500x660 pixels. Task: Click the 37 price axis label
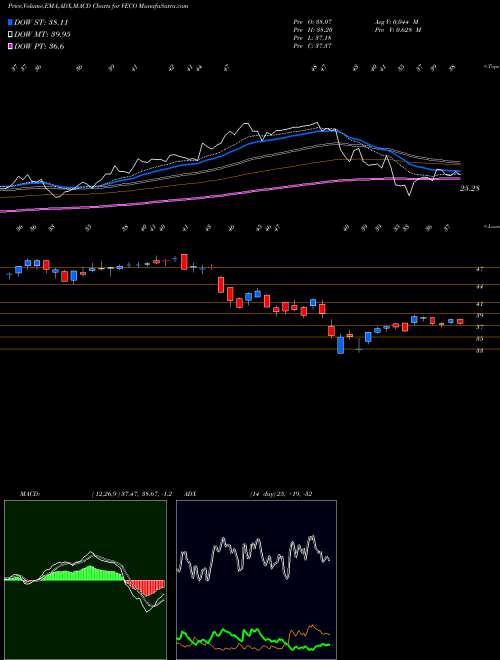click(479, 327)
